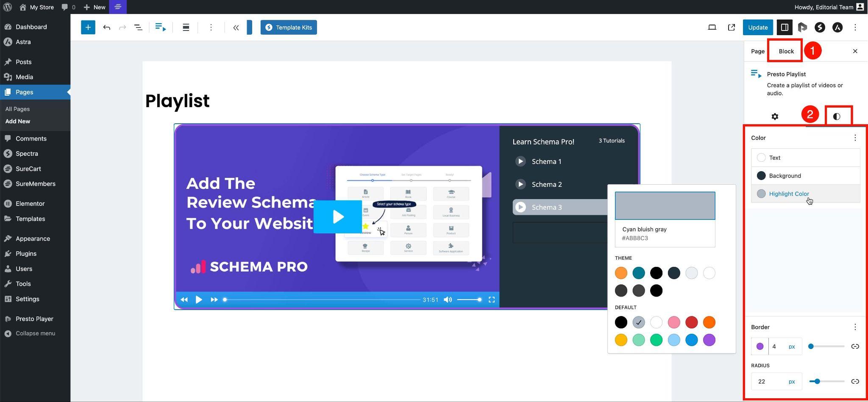This screenshot has width=868, height=402.
Task: Click the small play button in control bar
Action: tap(199, 300)
